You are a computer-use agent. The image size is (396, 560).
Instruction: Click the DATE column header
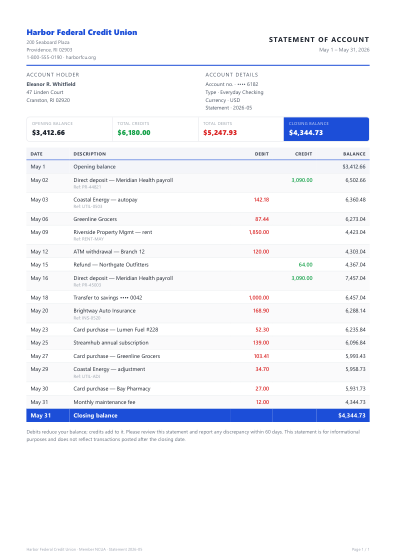[36, 154]
